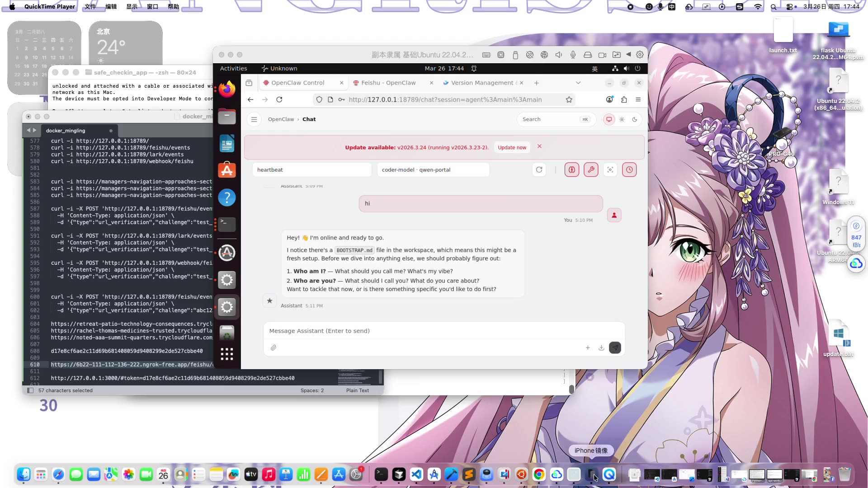This screenshot has width=868, height=488.
Task: Click the send message button
Action: pyautogui.click(x=615, y=347)
